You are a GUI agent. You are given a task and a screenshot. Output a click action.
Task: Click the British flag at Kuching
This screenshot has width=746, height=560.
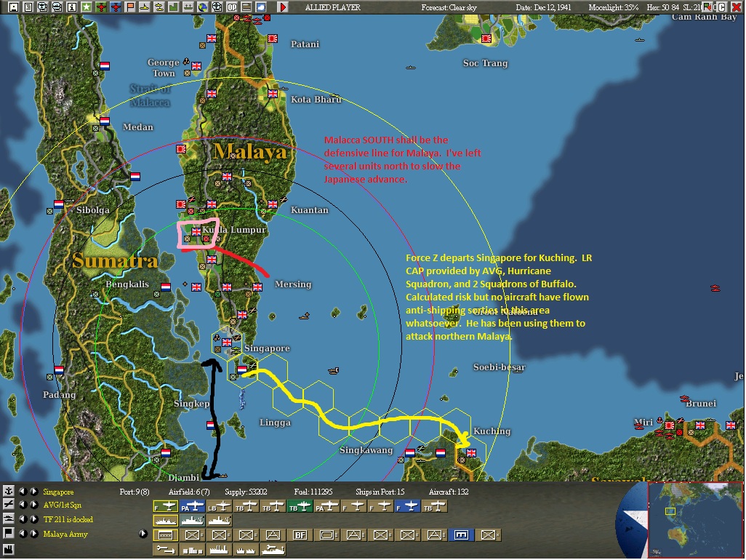(471, 452)
